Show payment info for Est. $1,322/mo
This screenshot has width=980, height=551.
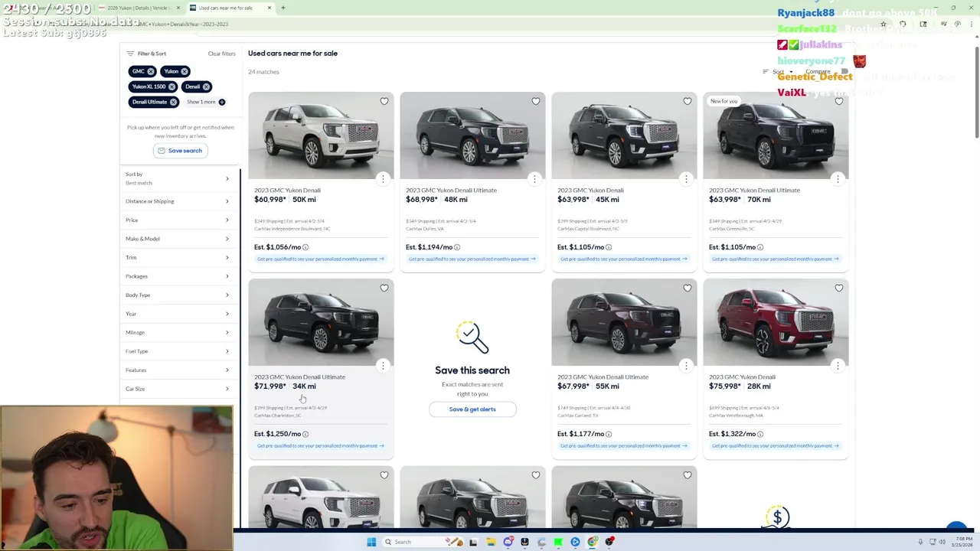point(760,434)
